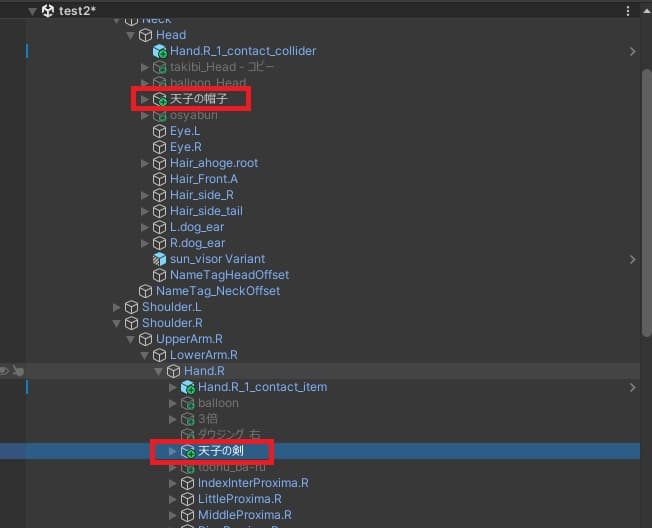Select Hand.R_1_contact_collider prefab icon
The width and height of the screenshot is (652, 528).
coord(160,51)
